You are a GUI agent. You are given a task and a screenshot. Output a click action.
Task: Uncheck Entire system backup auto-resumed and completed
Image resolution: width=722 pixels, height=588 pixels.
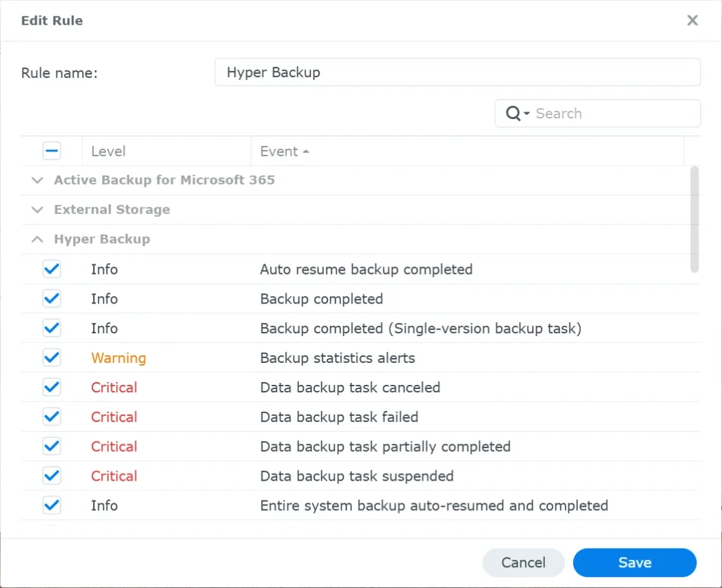[x=52, y=505]
